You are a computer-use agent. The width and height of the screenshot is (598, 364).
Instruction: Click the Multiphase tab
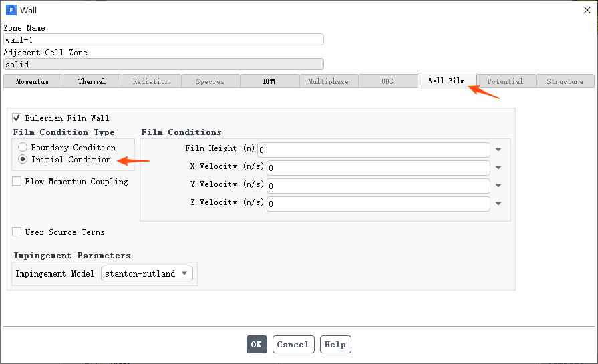click(328, 81)
